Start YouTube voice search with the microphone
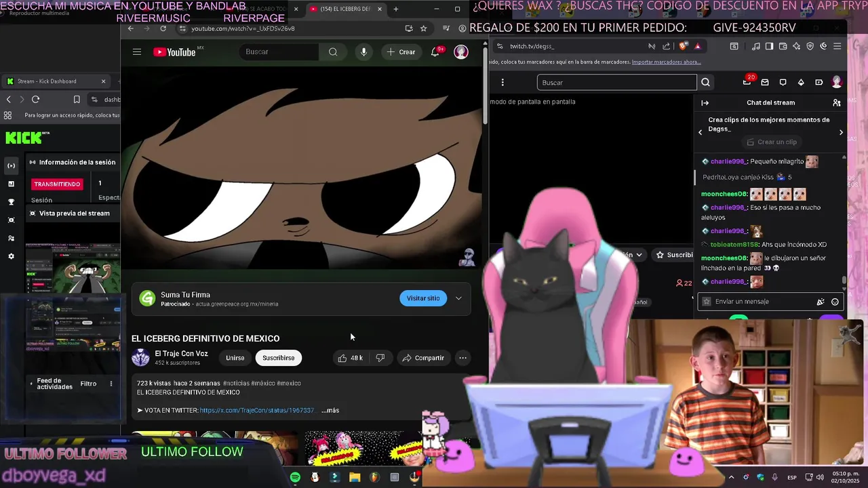The height and width of the screenshot is (488, 868). click(363, 52)
